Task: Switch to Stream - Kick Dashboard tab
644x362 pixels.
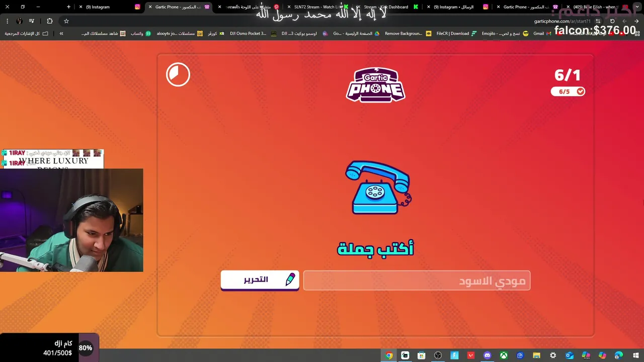Action: point(387,7)
